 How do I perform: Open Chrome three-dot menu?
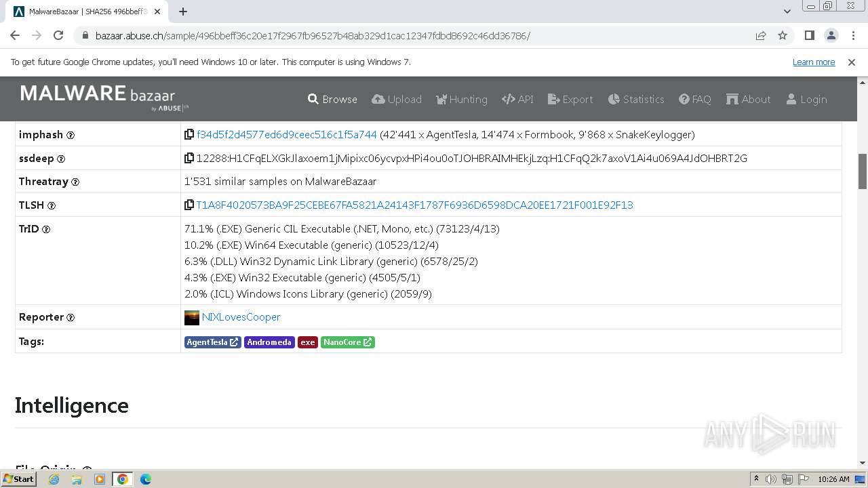coord(852,35)
